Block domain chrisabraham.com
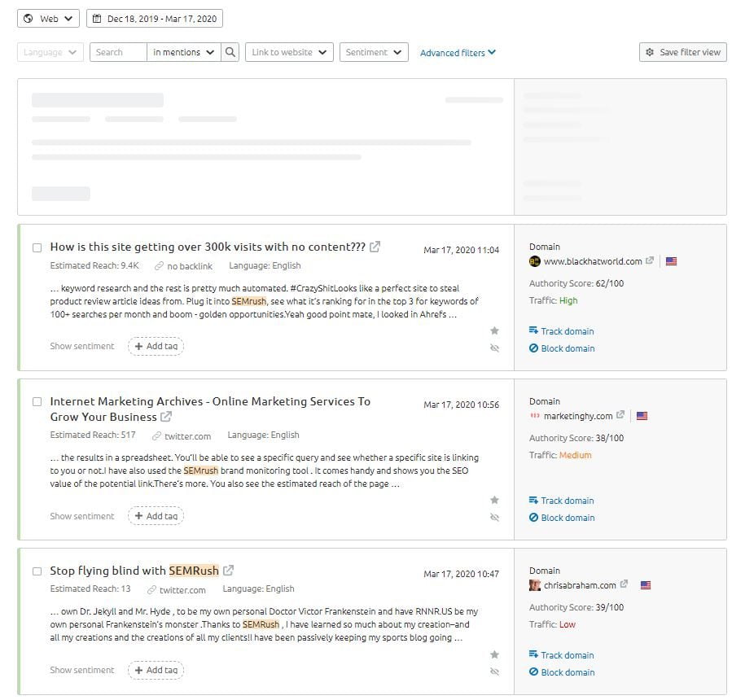Image resolution: width=732 pixels, height=700 pixels. click(x=562, y=672)
